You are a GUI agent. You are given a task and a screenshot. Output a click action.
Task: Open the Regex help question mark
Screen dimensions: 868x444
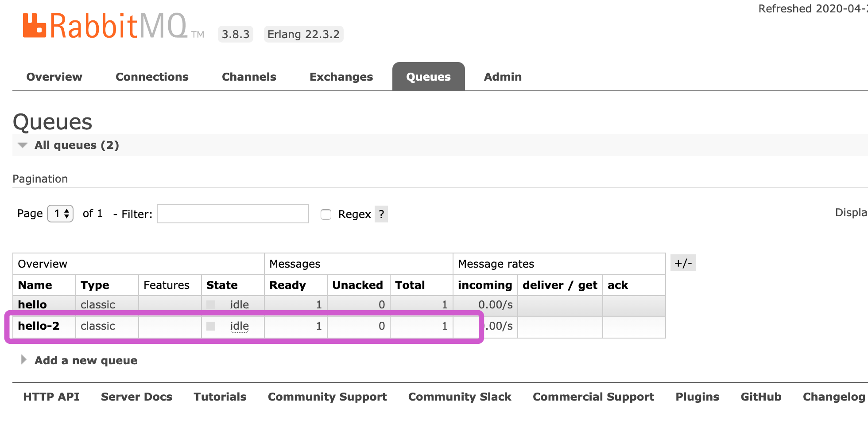(x=381, y=214)
